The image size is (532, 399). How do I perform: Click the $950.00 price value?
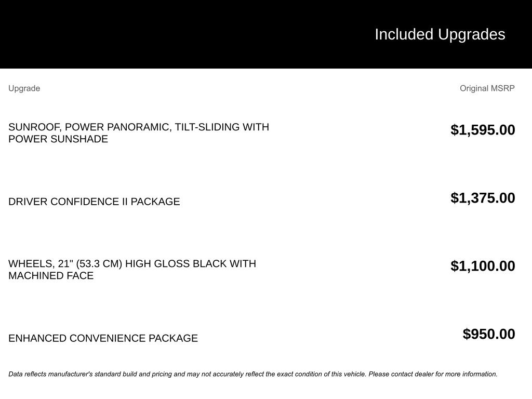point(489,334)
